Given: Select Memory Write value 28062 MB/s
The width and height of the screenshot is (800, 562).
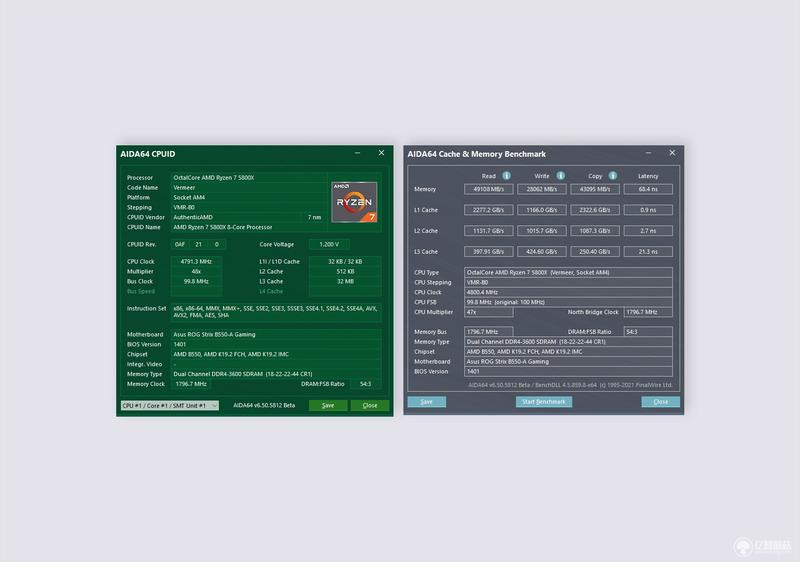Looking at the screenshot, I should (541, 189).
